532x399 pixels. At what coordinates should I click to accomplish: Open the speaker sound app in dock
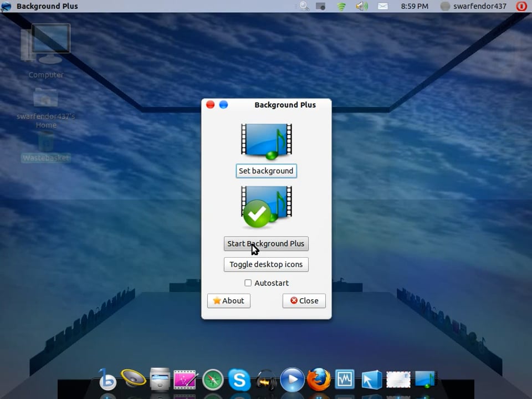(133, 379)
